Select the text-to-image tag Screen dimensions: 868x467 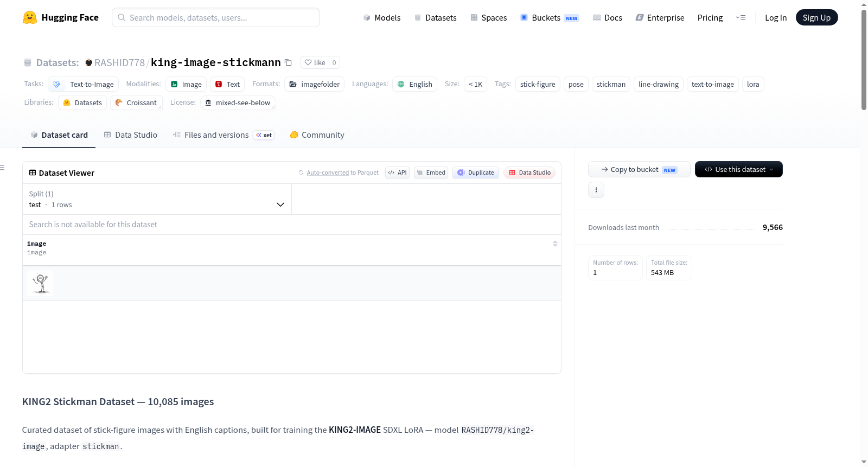click(713, 84)
